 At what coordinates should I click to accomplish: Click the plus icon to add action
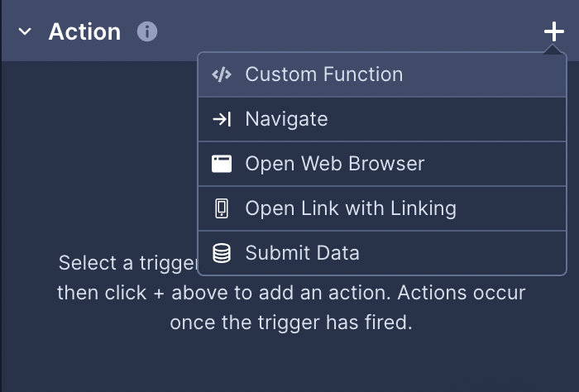(553, 31)
